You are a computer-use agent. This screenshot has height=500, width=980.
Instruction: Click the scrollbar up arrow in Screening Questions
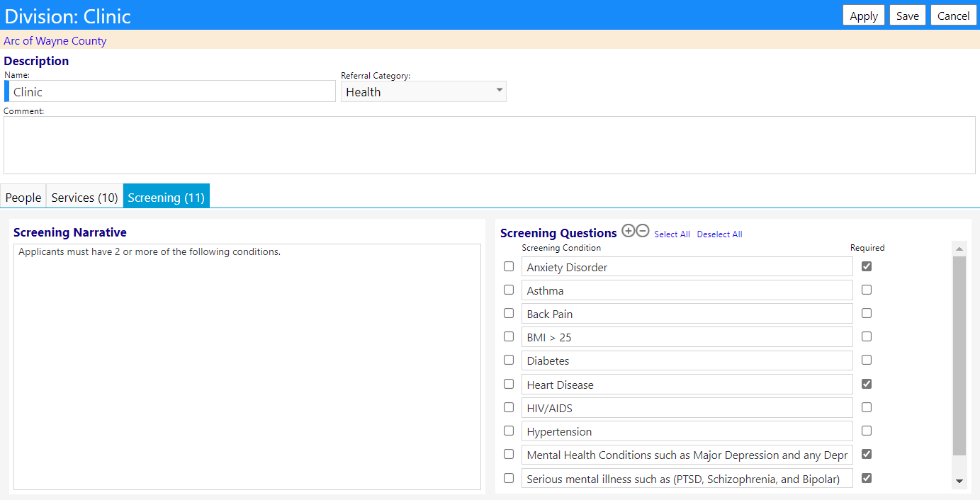959,249
